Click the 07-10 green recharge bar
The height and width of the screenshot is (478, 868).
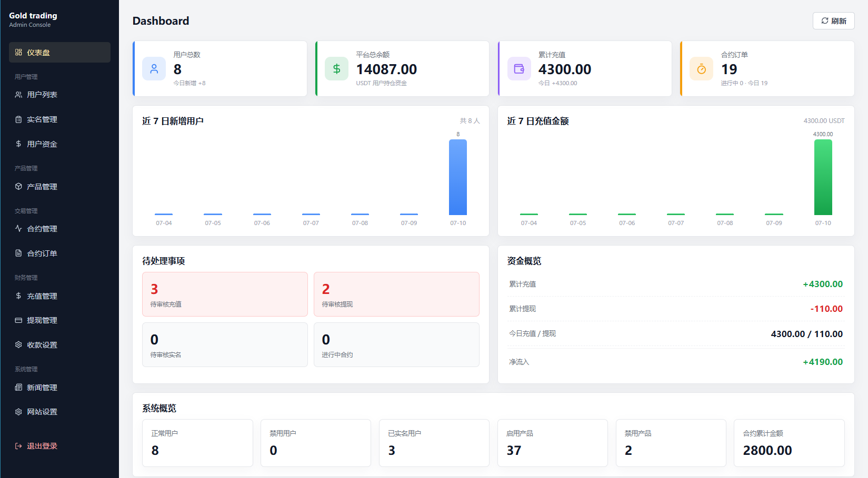point(823,177)
